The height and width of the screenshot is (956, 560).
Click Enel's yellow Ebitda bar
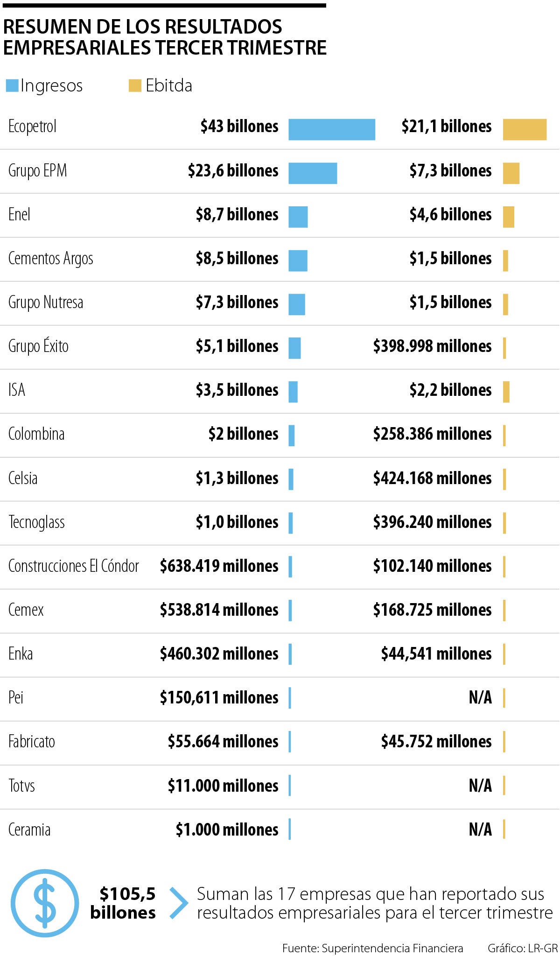click(x=508, y=217)
